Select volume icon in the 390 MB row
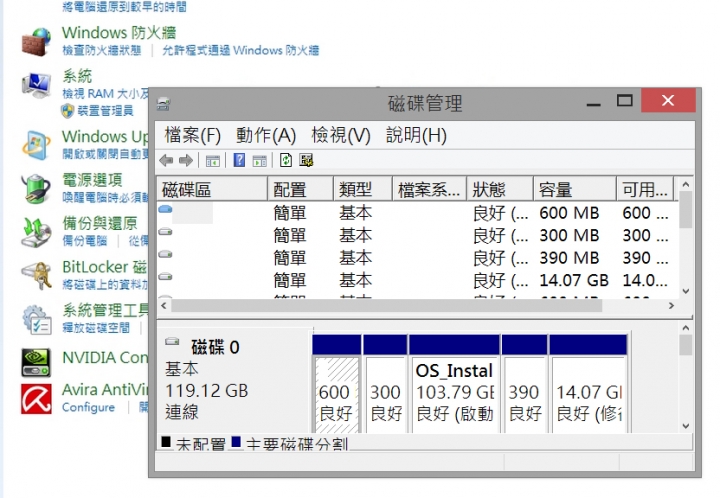The height and width of the screenshot is (498, 720). coord(165,254)
